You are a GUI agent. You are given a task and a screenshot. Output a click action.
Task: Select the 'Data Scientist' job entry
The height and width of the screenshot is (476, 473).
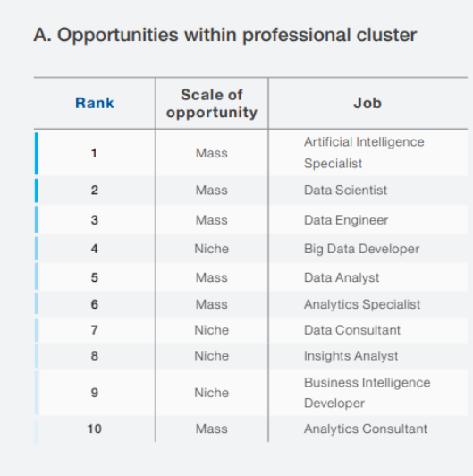[x=345, y=190]
